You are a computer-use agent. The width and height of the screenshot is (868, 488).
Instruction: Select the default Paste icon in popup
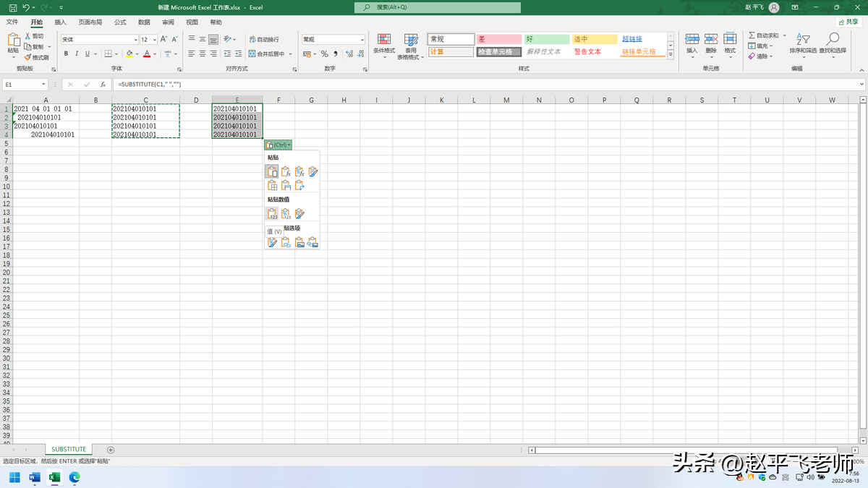pyautogui.click(x=272, y=171)
